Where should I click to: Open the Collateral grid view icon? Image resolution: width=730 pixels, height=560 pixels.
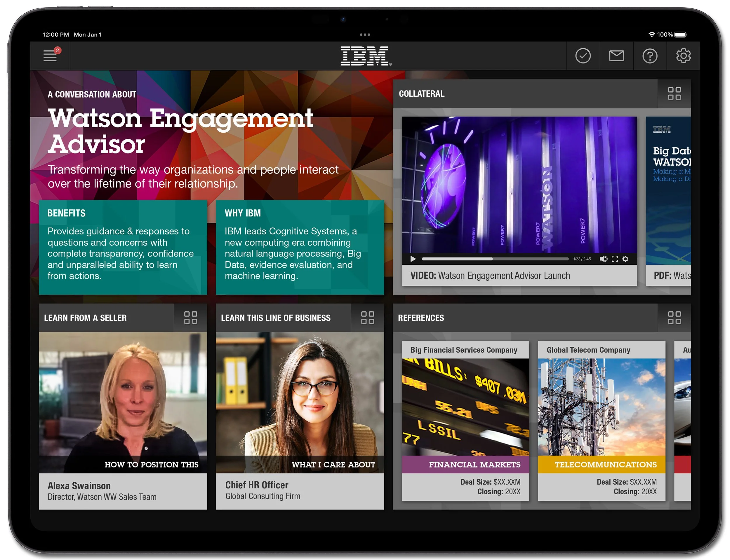click(x=675, y=94)
